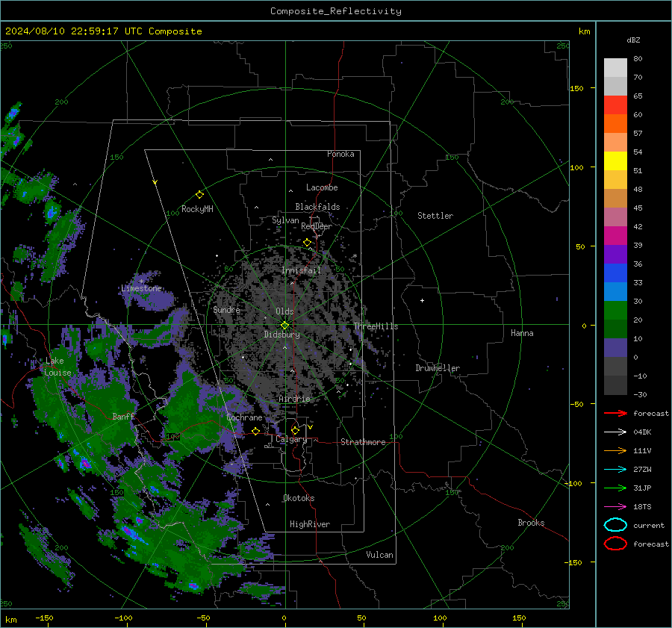The height and width of the screenshot is (628, 672).
Task: Click the white 04DK arrow icon
Action: coord(615,432)
